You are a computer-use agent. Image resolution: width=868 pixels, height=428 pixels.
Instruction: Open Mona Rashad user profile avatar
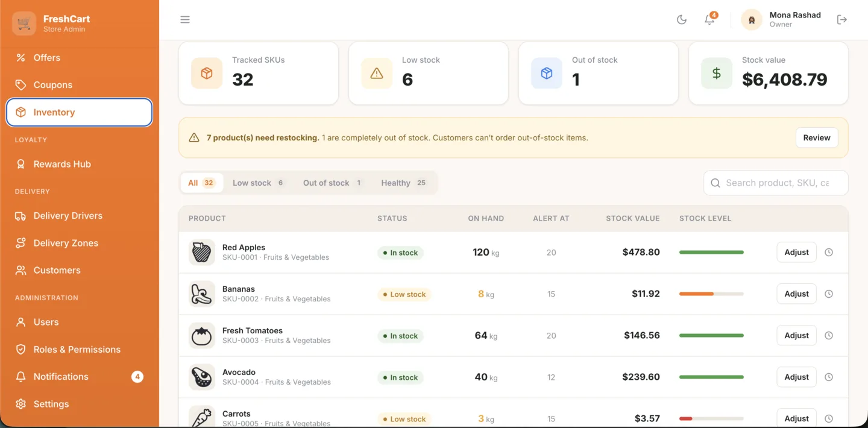[x=752, y=20]
